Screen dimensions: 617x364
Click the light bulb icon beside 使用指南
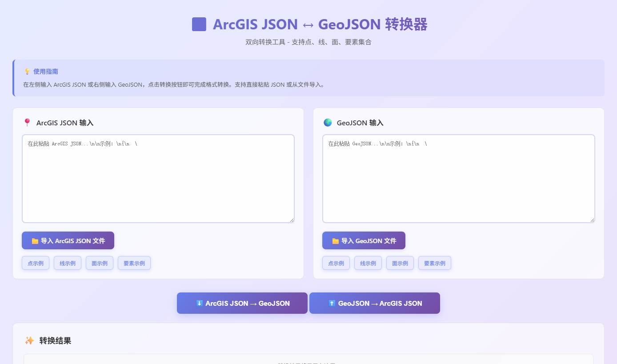pyautogui.click(x=27, y=72)
